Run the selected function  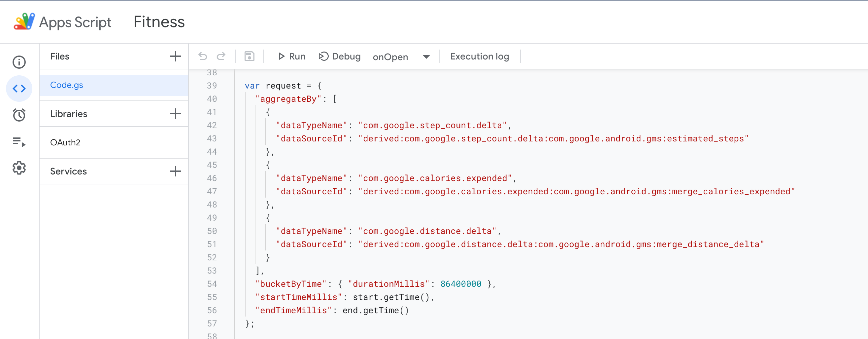coord(291,56)
